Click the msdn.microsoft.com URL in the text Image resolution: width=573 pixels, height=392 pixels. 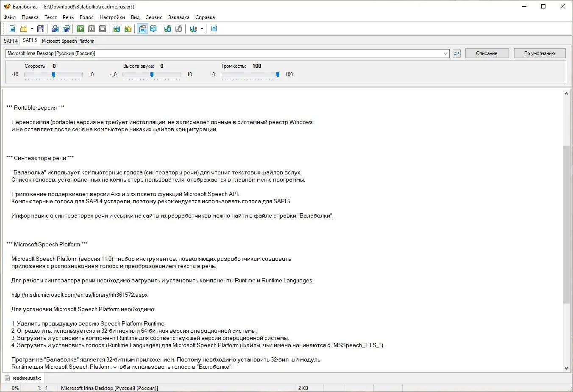tap(80, 295)
